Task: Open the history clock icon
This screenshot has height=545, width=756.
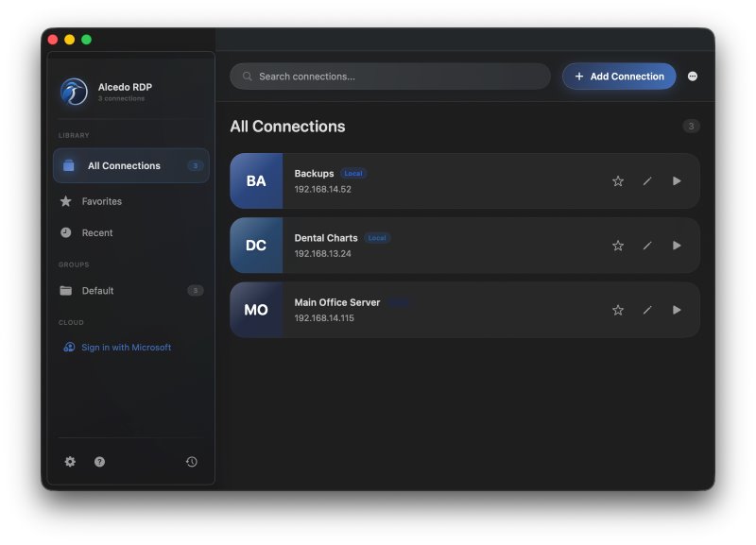Action: tap(192, 462)
